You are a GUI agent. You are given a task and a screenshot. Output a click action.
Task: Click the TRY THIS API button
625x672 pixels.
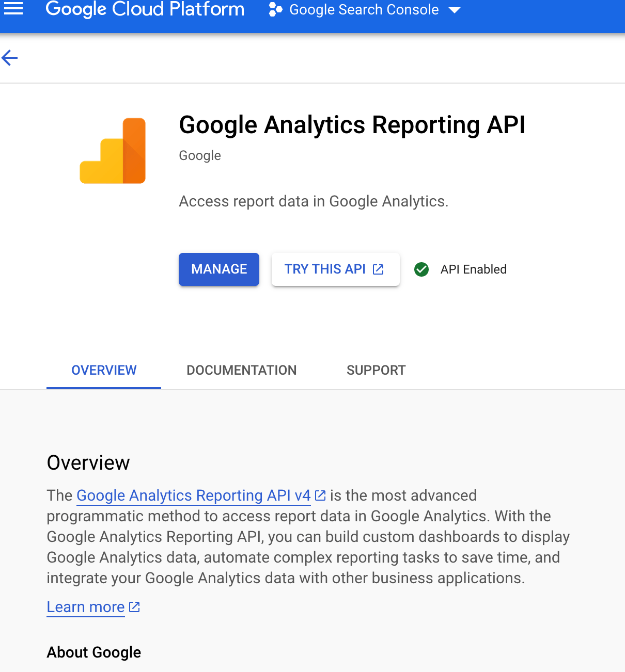336,269
